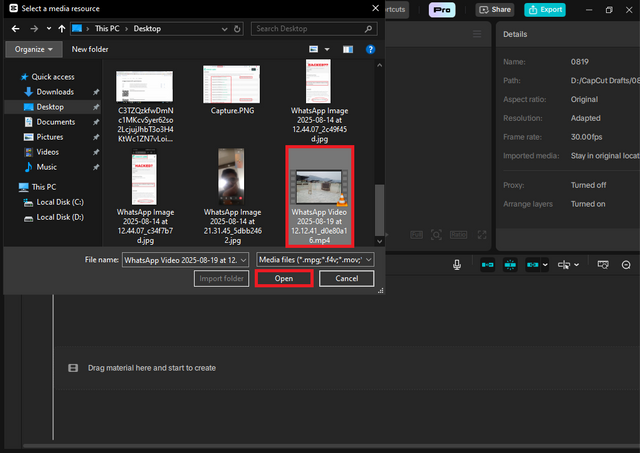Screen dimensions: 640x453
Task: Expand the File name combo box arrow
Action: click(x=243, y=260)
